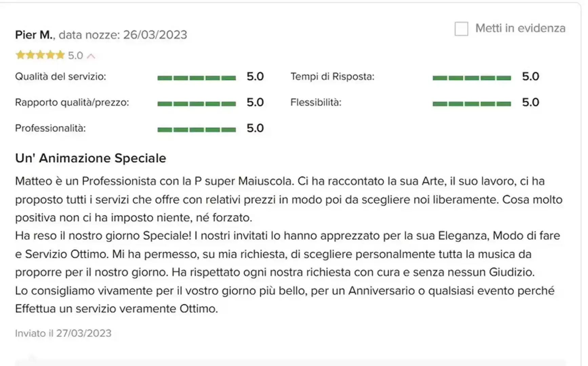588x366 pixels.
Task: Select the Tempi di Risposta label
Action: pos(332,77)
